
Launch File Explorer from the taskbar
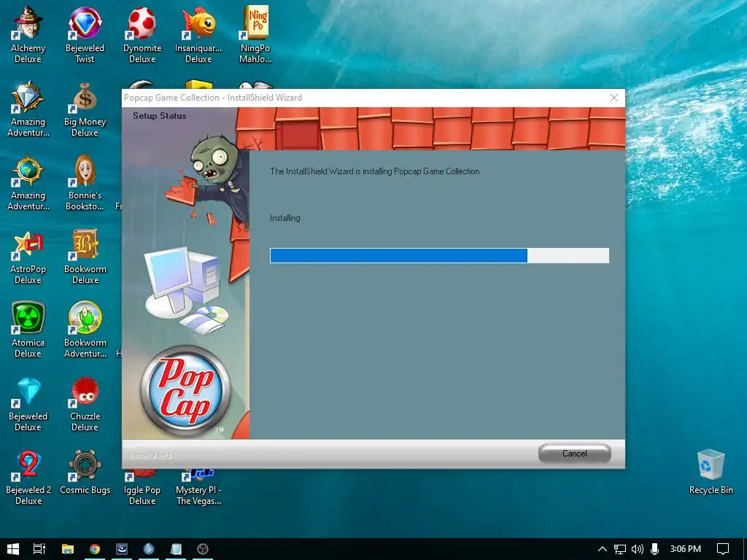click(68, 549)
